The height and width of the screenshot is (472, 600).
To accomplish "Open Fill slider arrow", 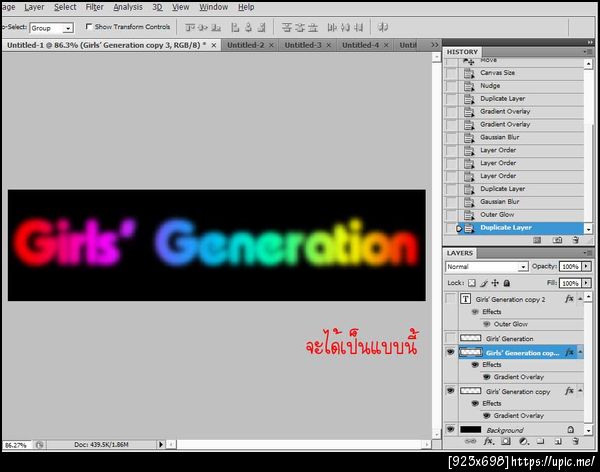I will click(x=586, y=283).
